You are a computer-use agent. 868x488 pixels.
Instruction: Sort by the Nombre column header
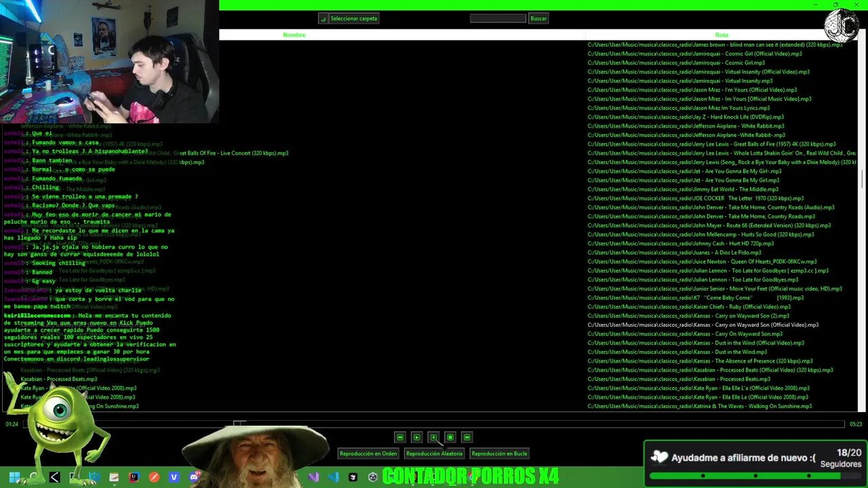pyautogui.click(x=294, y=35)
